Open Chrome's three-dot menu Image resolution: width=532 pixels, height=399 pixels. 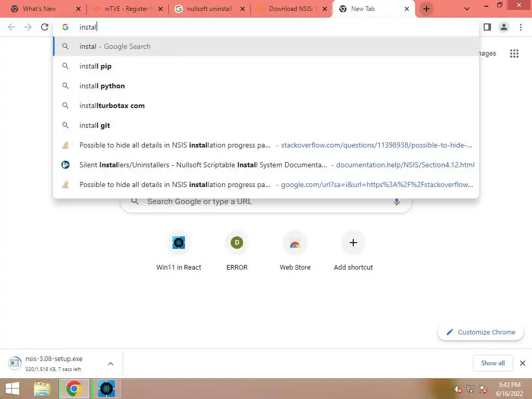[521, 27]
